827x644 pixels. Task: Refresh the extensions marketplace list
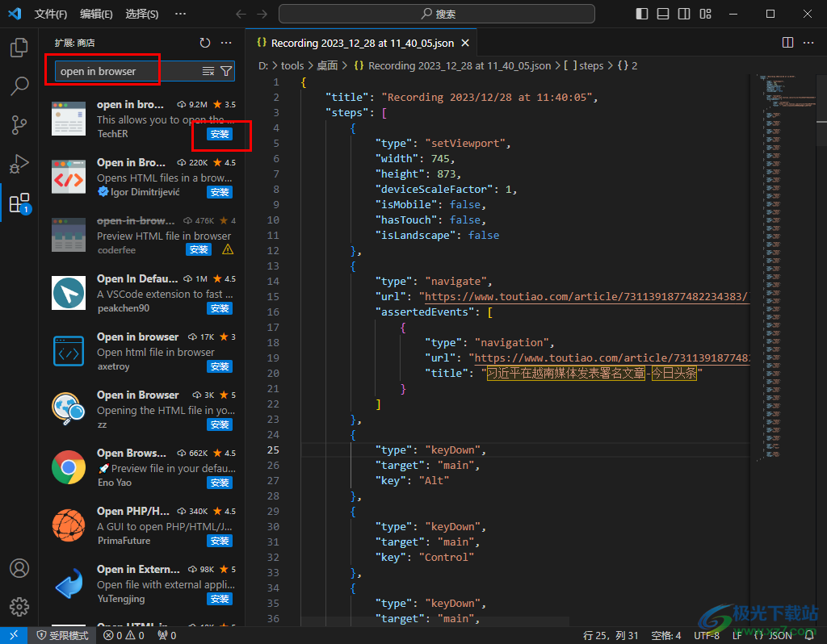coord(205,43)
